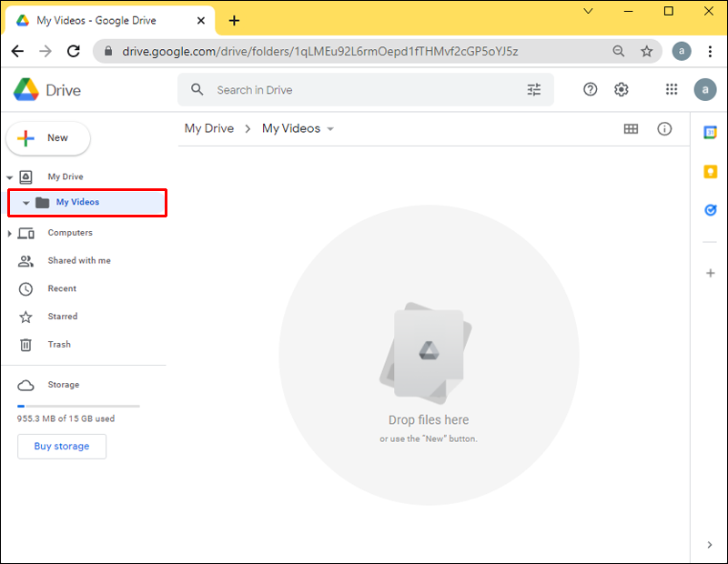Viewport: 728px width, 564px height.
Task: Click the New button
Action: (48, 138)
